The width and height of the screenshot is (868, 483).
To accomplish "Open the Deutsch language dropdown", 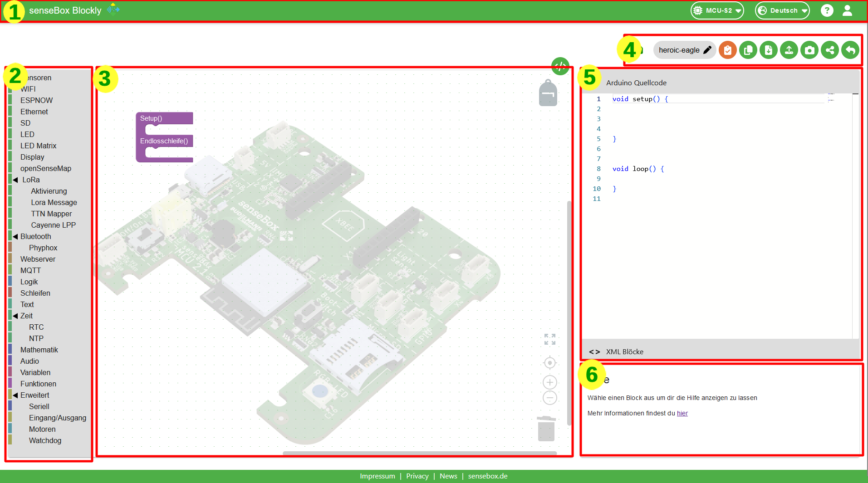I will [782, 10].
